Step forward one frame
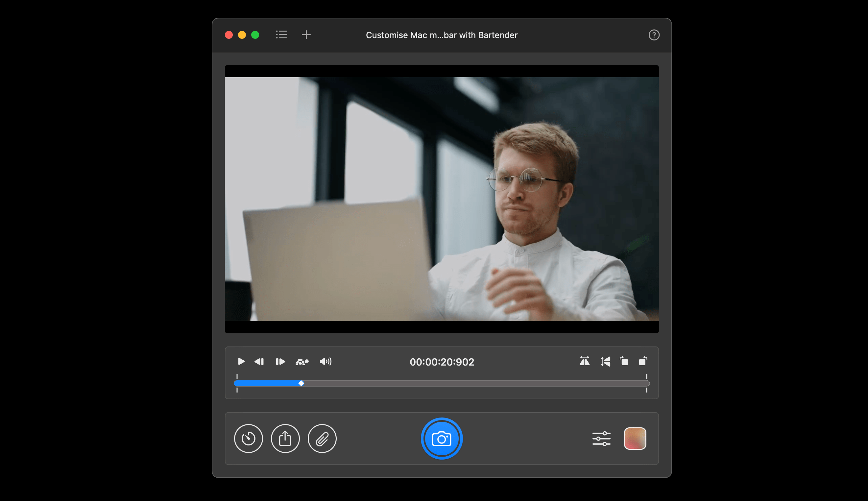 point(280,361)
